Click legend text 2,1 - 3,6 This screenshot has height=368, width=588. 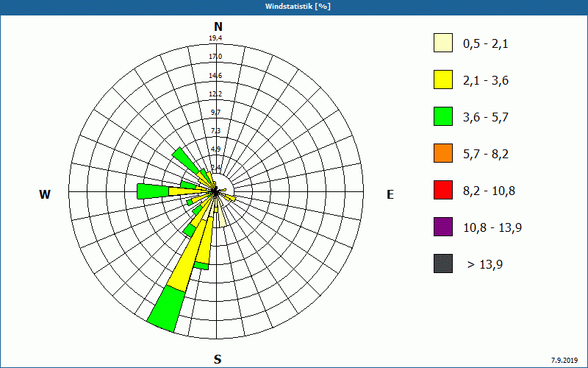486,81
